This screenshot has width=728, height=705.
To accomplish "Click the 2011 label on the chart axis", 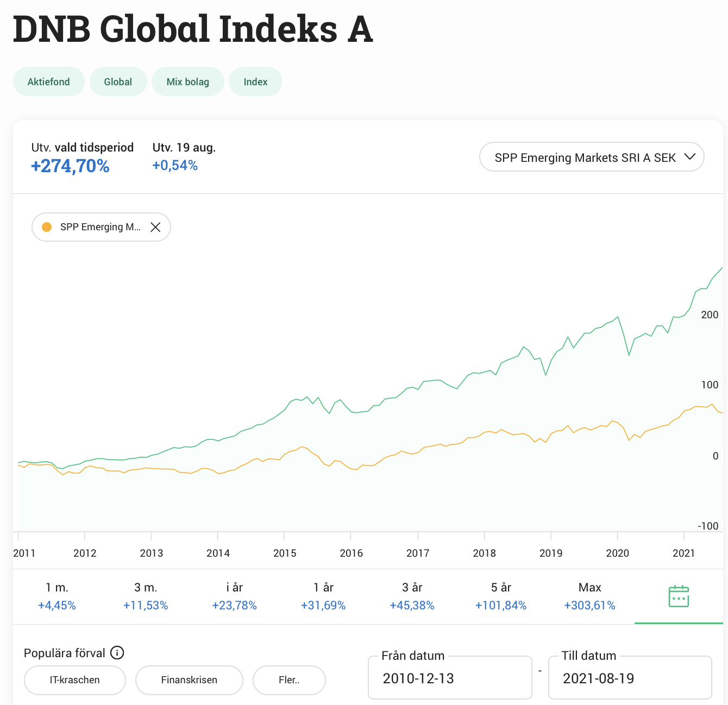I will click(x=24, y=553).
